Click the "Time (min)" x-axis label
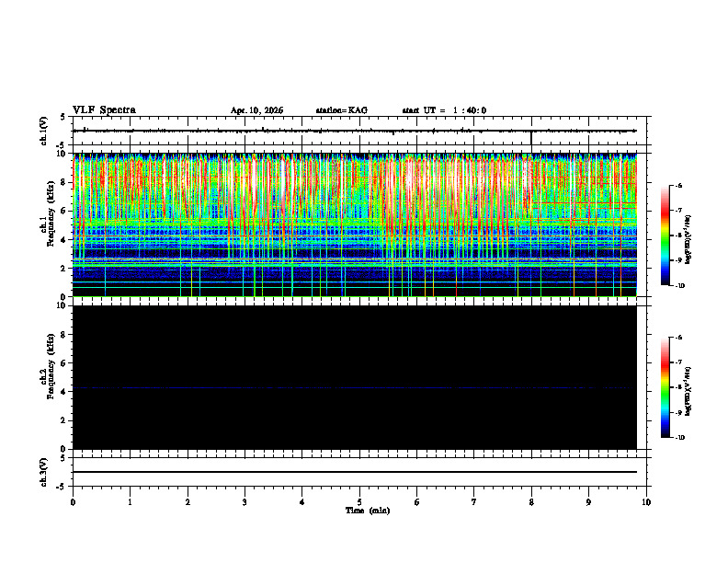 tap(368, 511)
